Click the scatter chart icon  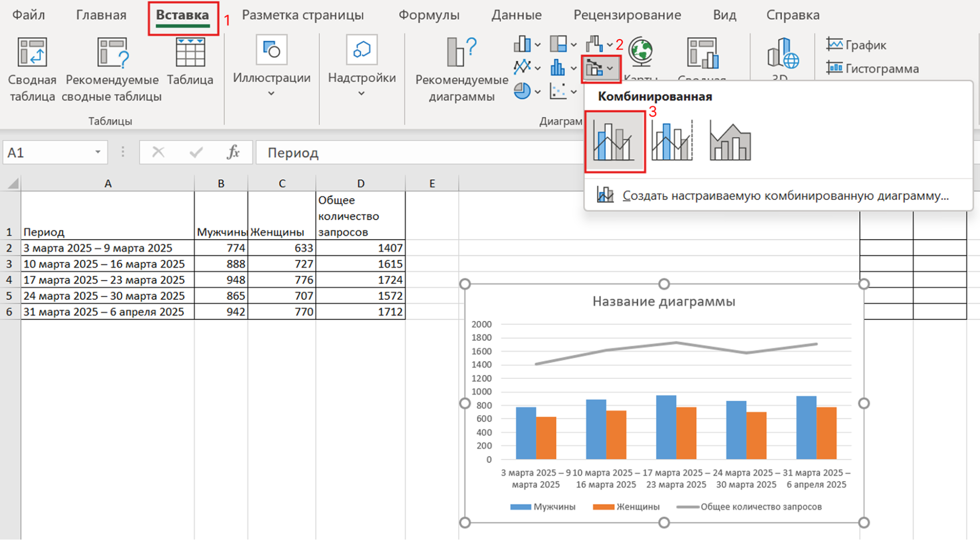(558, 91)
